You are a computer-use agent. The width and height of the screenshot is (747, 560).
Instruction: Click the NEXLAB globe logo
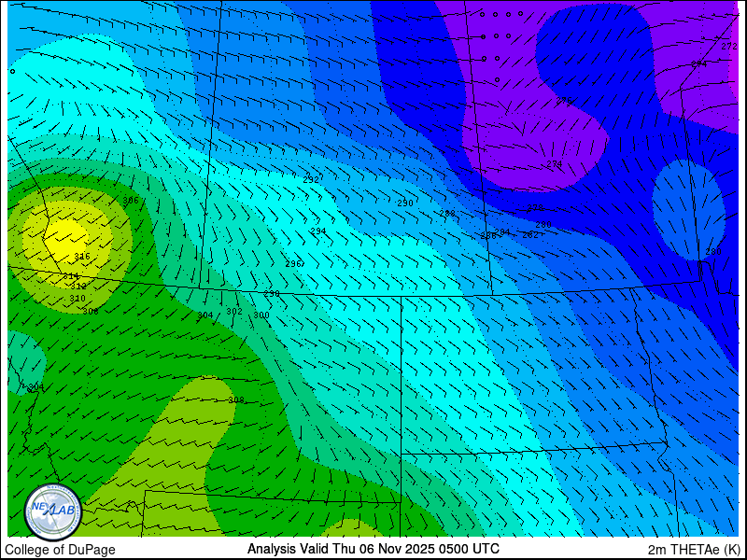[x=53, y=512]
